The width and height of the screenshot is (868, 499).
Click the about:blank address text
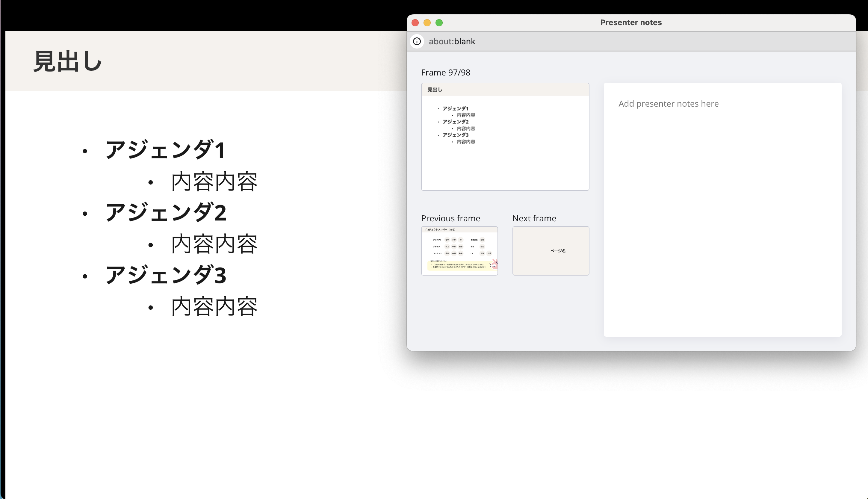452,41
